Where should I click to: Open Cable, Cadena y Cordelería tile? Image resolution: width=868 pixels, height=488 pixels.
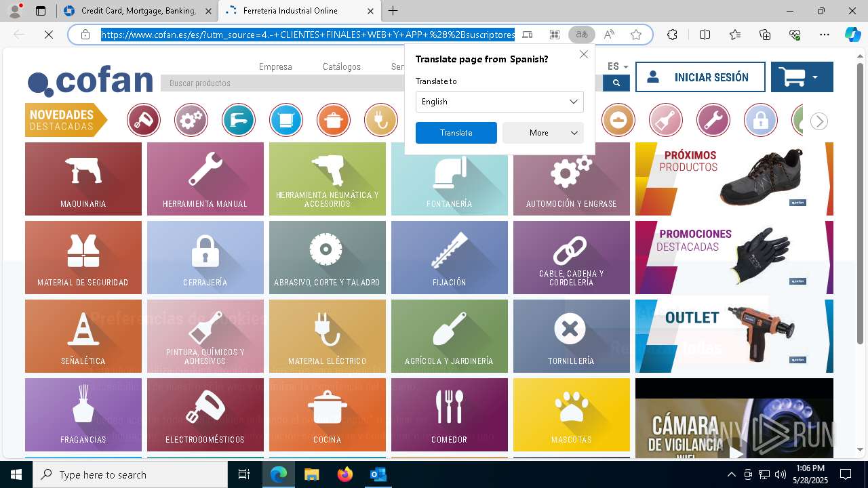coord(572,258)
